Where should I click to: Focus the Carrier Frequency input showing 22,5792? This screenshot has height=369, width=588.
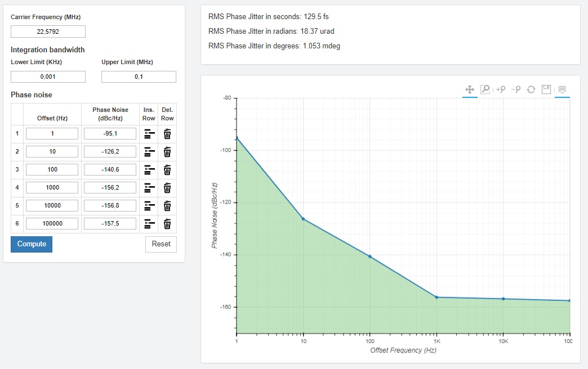click(x=48, y=31)
